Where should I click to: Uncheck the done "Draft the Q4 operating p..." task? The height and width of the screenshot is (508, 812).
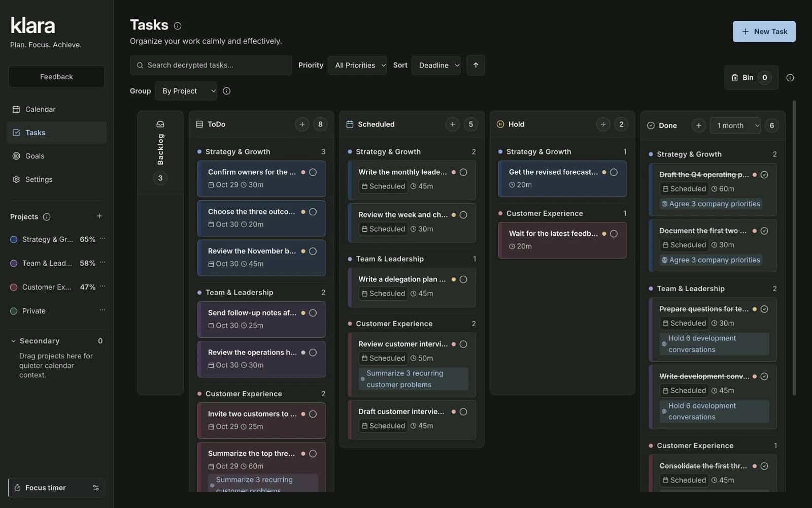[x=764, y=175]
